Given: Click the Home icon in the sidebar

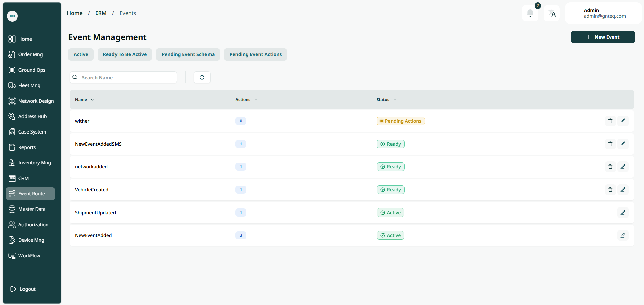Looking at the screenshot, I should pyautogui.click(x=12, y=39).
